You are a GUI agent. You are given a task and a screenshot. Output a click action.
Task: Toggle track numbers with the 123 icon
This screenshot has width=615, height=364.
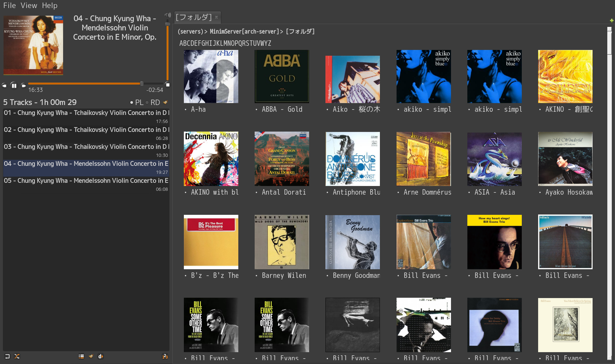165,356
